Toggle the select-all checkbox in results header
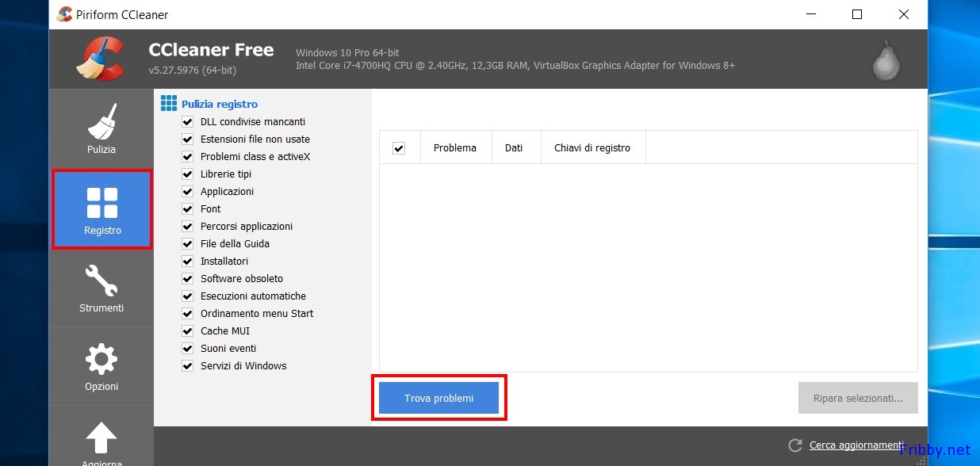Image resolution: width=980 pixels, height=466 pixels. point(399,148)
